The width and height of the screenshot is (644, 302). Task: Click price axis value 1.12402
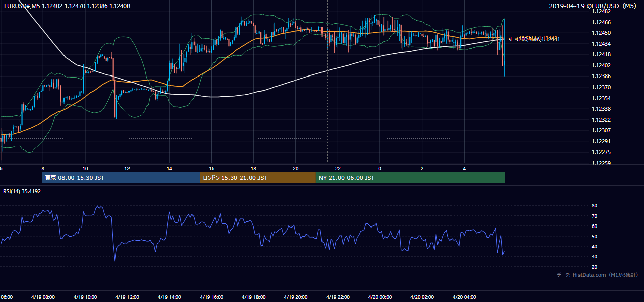(602, 65)
